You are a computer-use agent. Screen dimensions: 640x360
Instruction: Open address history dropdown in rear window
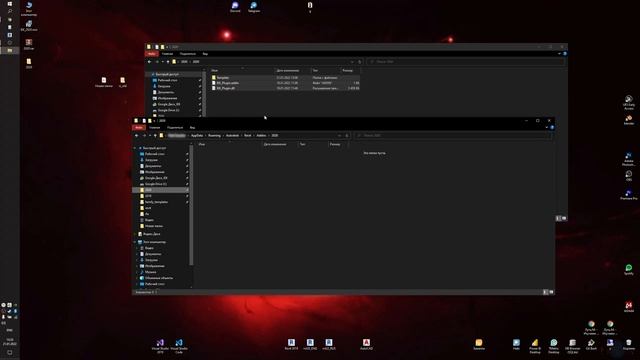tap(352, 62)
